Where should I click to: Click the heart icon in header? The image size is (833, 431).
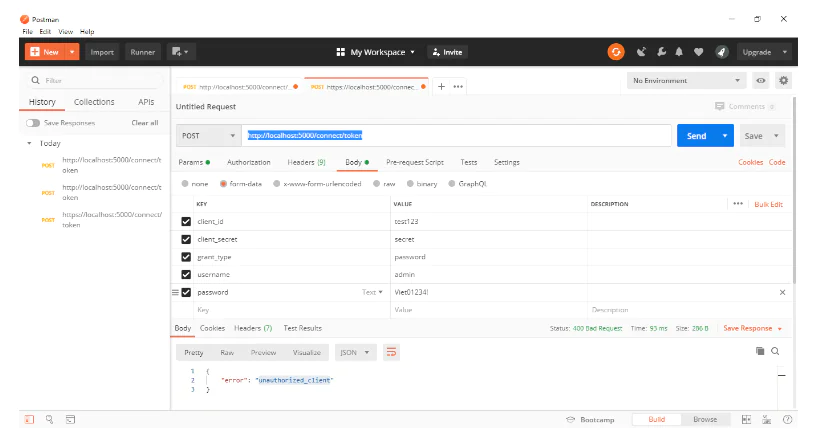(x=699, y=52)
